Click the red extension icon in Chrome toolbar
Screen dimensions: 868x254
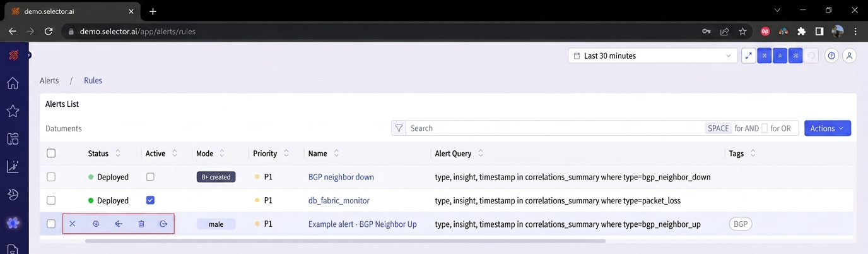[x=766, y=31]
